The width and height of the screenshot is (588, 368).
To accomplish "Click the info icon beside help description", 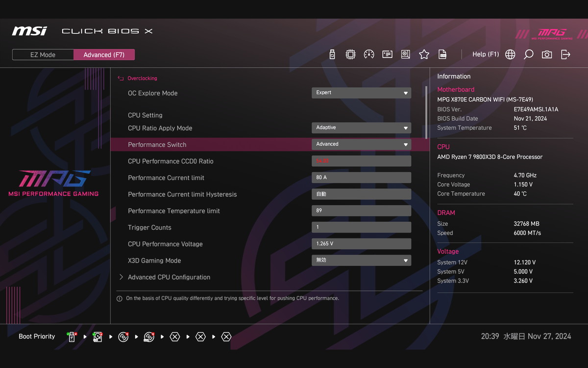I will [x=120, y=298].
